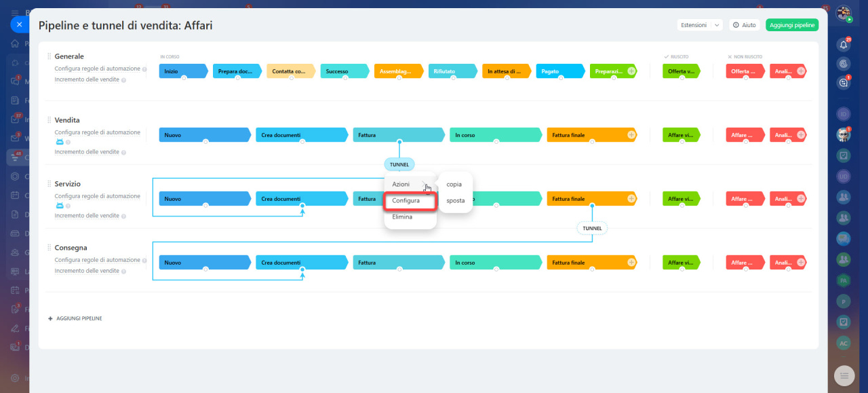Click the green Aggiungi pipeline button
Image resolution: width=868 pixels, height=393 pixels.
pyautogui.click(x=792, y=25)
